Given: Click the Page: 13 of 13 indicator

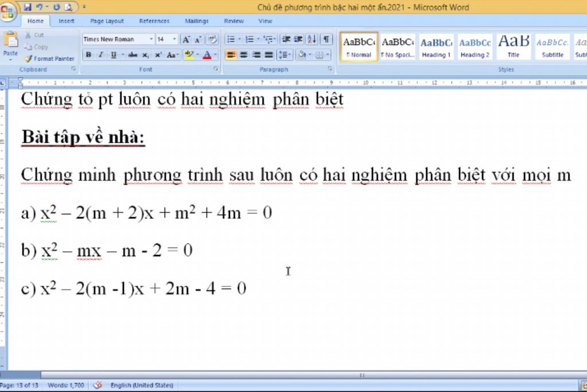Looking at the screenshot, I should [19, 385].
